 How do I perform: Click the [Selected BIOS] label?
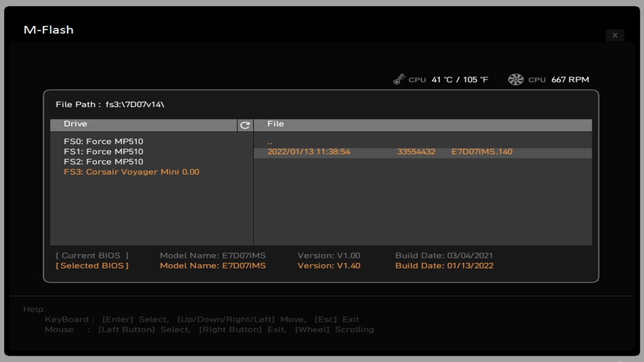coord(92,266)
